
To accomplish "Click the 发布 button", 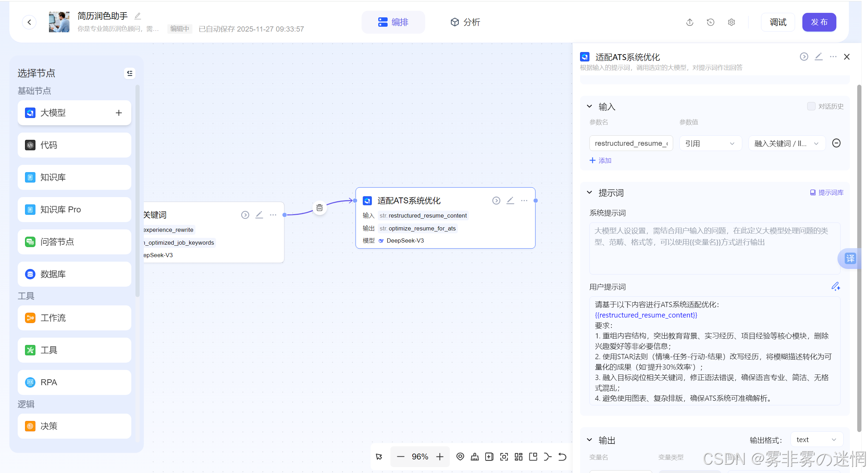I will pyautogui.click(x=819, y=22).
